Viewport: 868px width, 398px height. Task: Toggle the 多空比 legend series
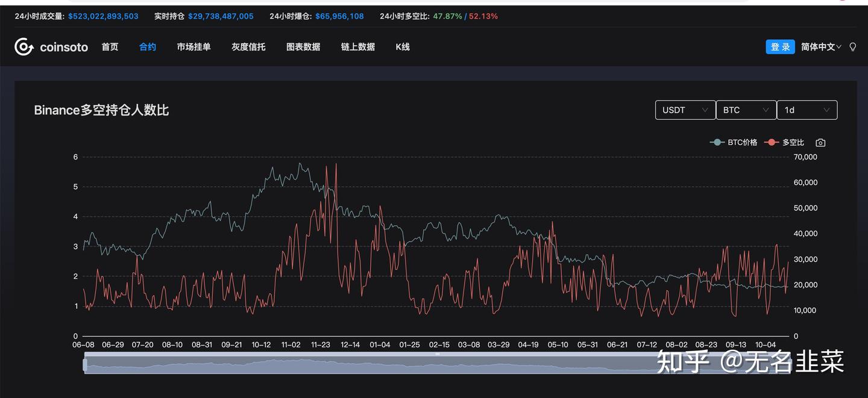784,143
